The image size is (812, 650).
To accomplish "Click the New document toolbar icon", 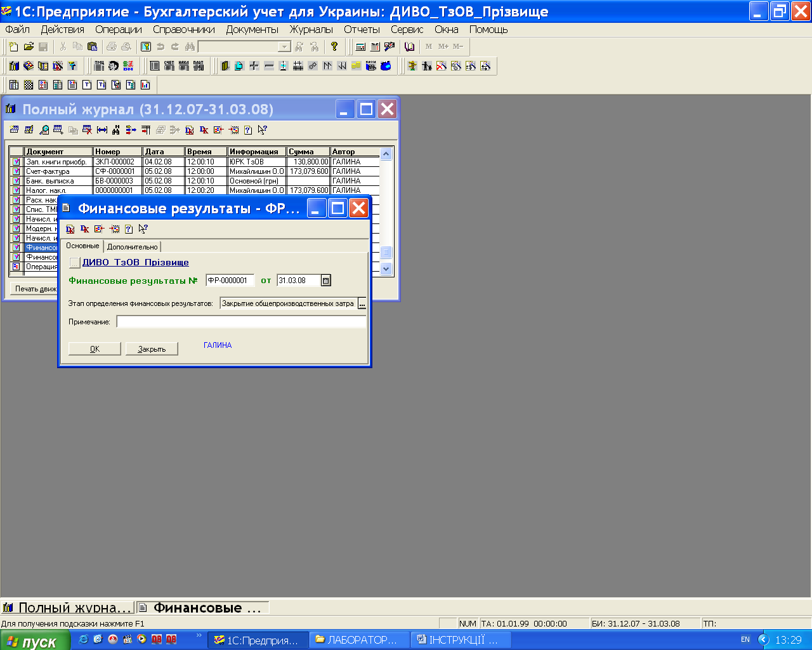I will 14,46.
